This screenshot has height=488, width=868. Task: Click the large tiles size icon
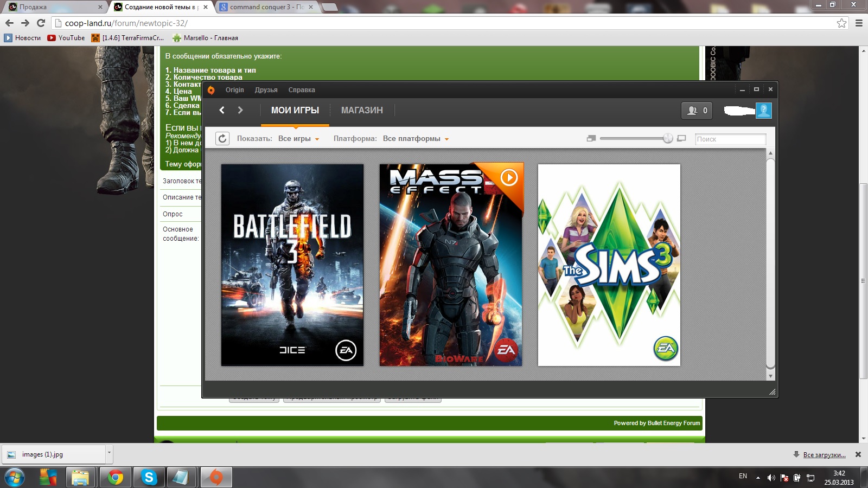coord(681,139)
